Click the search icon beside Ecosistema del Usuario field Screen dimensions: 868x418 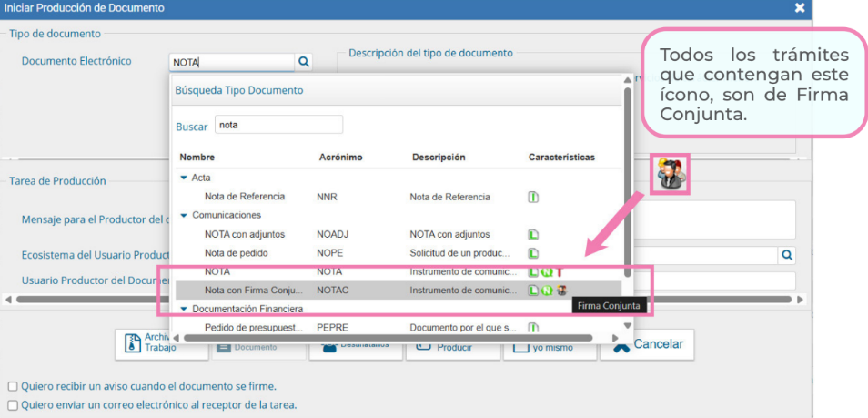click(x=787, y=255)
